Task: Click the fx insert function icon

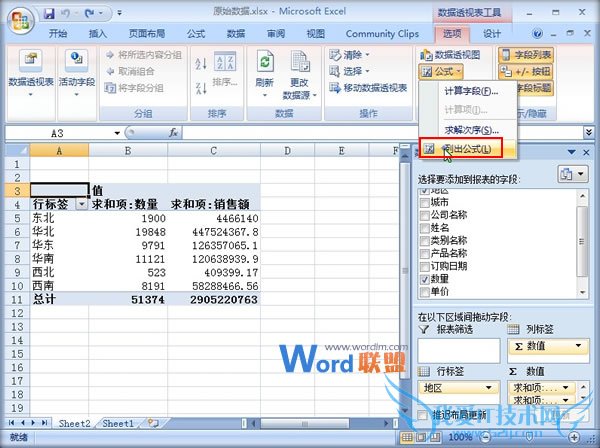Action: [x=173, y=133]
